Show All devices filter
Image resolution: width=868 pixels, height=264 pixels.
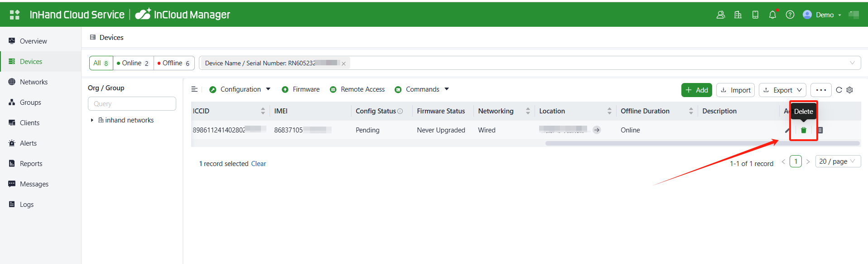tap(101, 63)
